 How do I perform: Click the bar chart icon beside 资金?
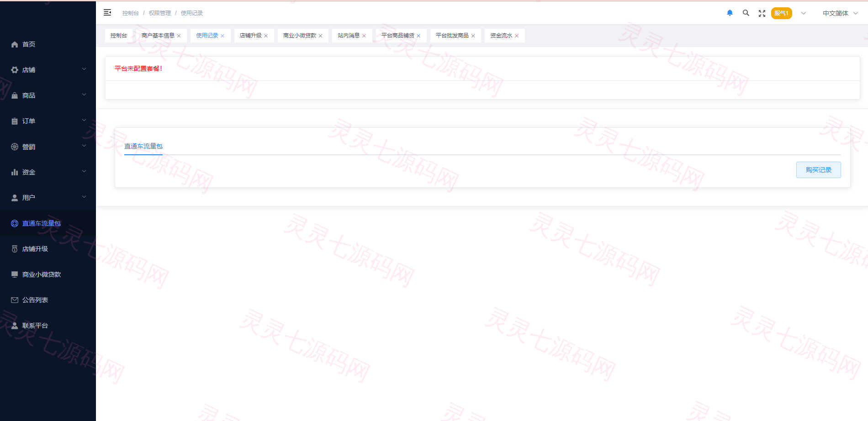15,172
